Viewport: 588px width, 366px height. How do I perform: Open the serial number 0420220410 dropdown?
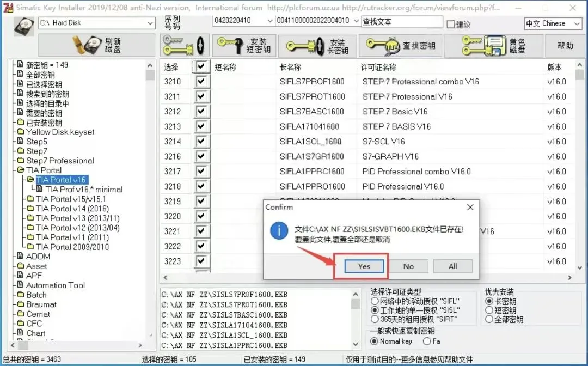click(269, 21)
